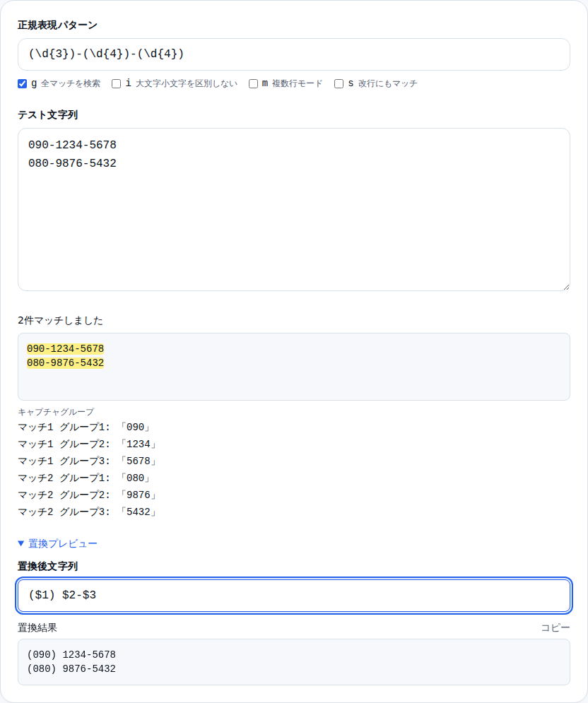
Task: Collapse the 置換プレビュー section
Action: pos(57,543)
